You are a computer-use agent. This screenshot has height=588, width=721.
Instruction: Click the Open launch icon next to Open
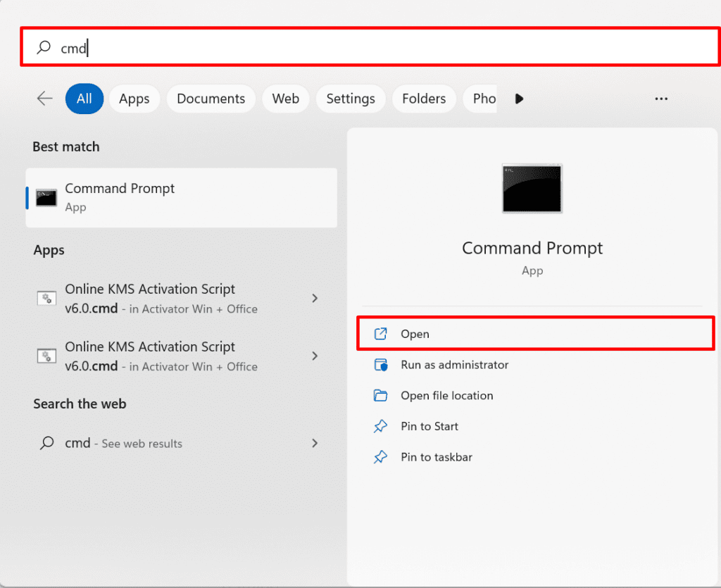coord(380,333)
